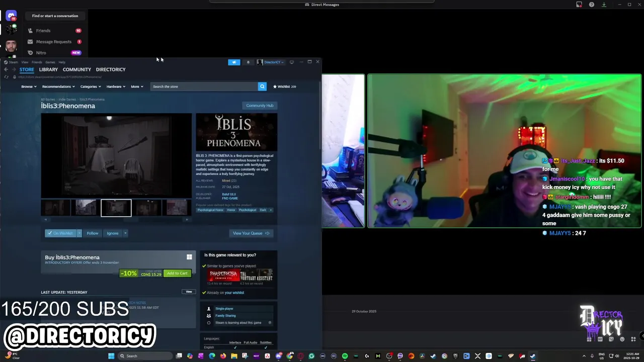This screenshot has height=362, width=644.
Task: Open Spotify from the taskbar
Action: pyautogui.click(x=345, y=356)
